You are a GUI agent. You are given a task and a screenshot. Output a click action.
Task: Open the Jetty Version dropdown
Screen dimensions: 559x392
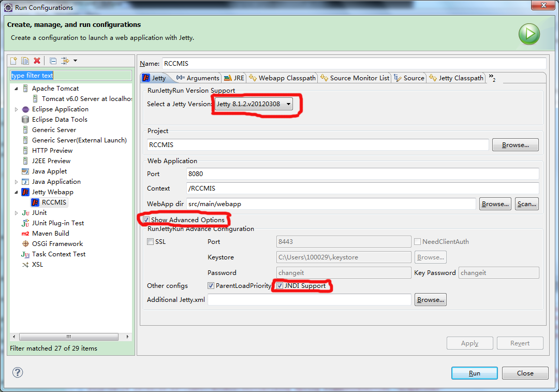tap(254, 104)
